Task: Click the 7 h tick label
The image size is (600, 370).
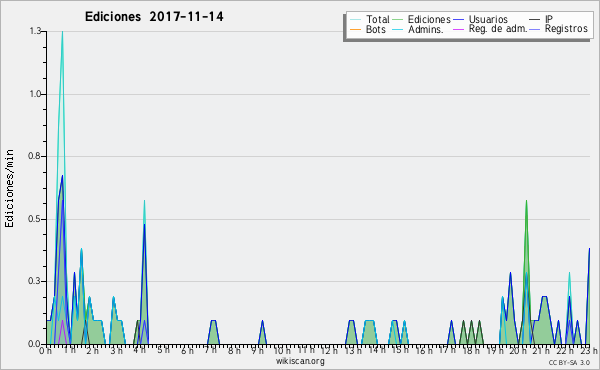Action: [210, 350]
